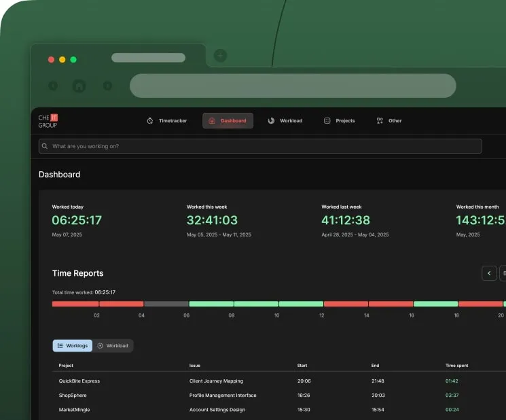Click the Projects list icon

click(x=327, y=121)
